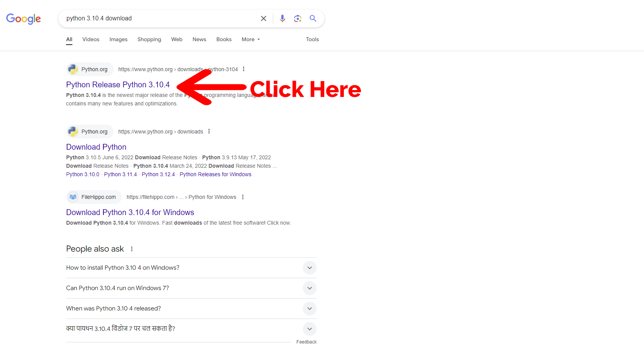Clear the search box text
The width and height of the screenshot is (644, 357).
point(264,18)
